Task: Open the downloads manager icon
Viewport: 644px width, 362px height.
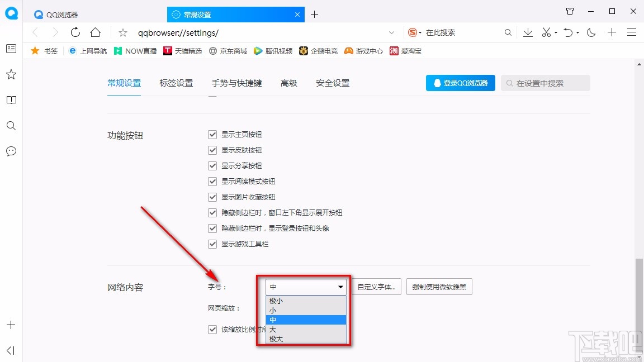Action: point(528,32)
